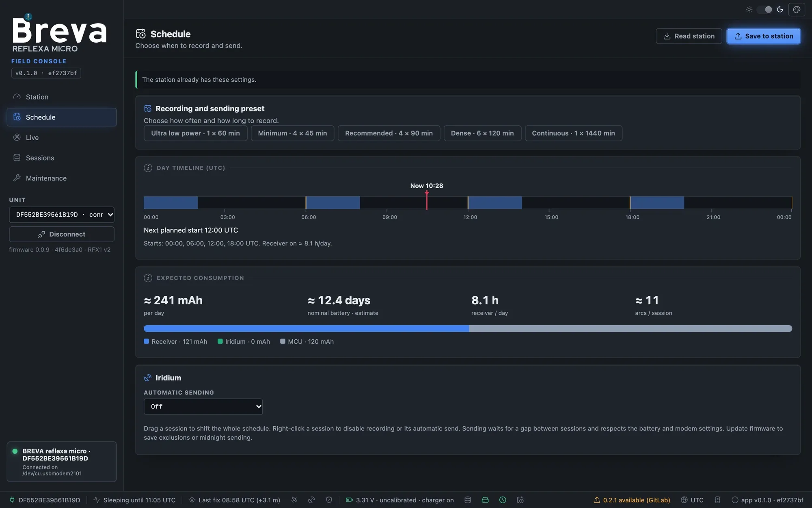
Task: Choose the Ultra low power preset
Action: click(x=195, y=133)
